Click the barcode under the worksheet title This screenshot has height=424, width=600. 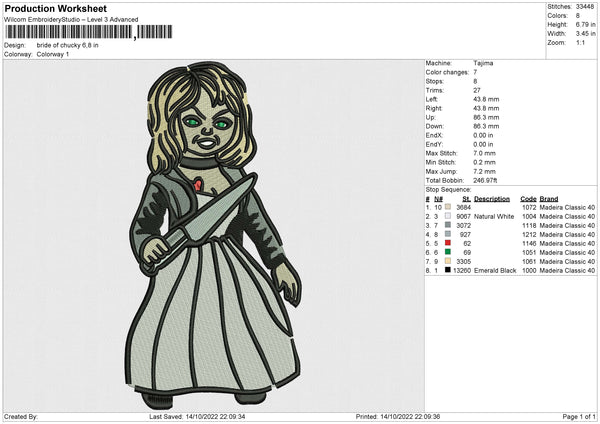point(88,32)
